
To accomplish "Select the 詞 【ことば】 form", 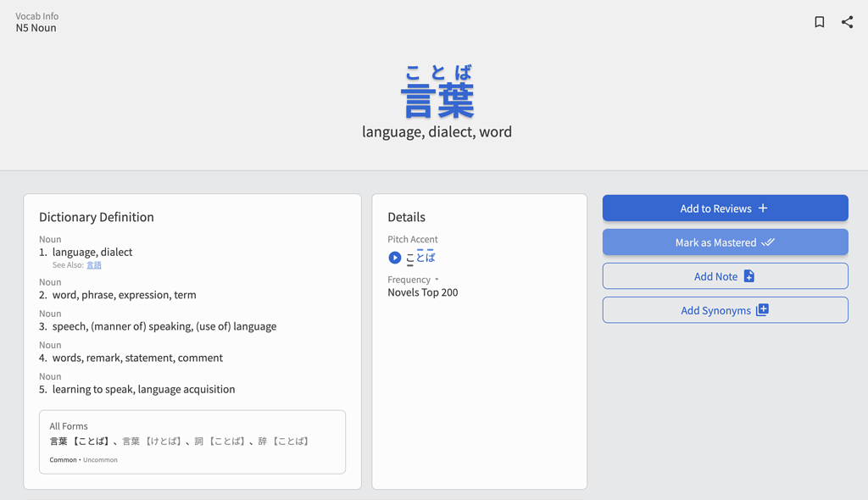I will pos(220,442).
